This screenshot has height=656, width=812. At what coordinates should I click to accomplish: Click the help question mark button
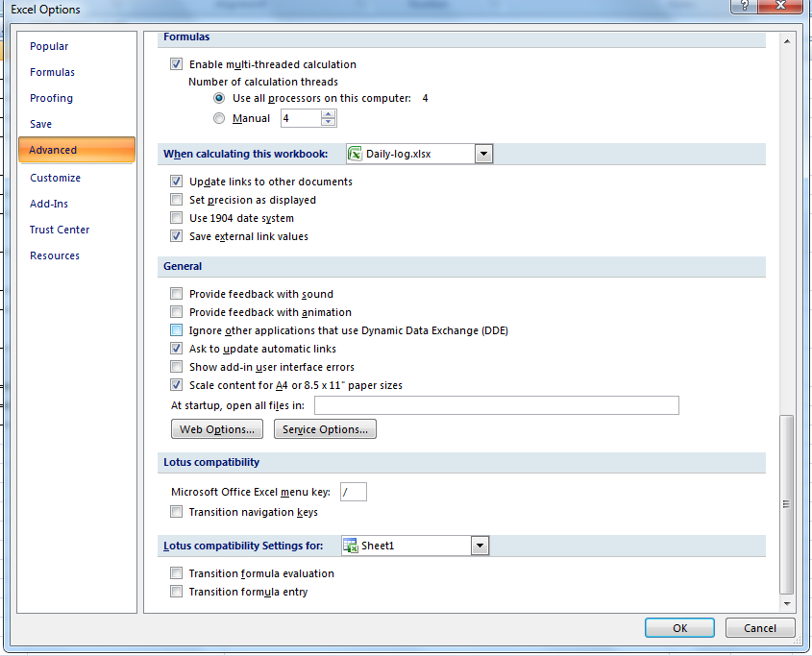pos(745,5)
